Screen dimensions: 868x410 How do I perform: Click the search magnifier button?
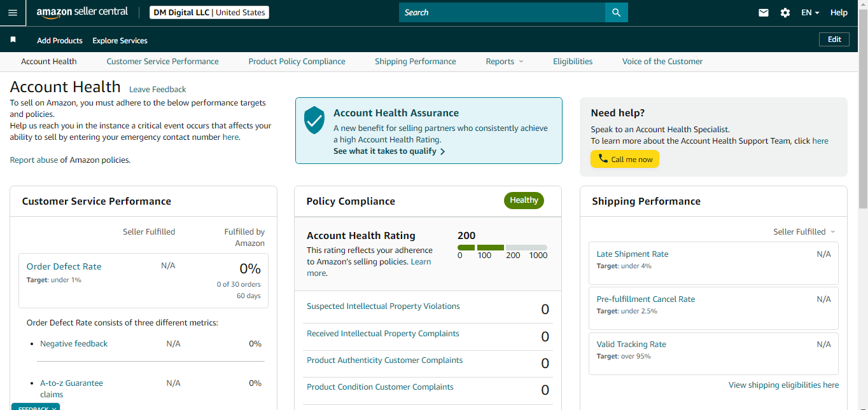(616, 13)
